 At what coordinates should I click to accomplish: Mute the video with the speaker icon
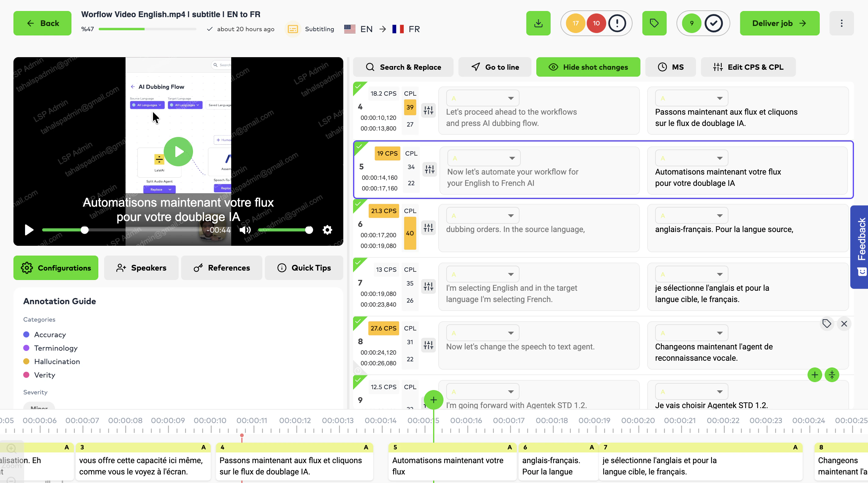point(245,230)
